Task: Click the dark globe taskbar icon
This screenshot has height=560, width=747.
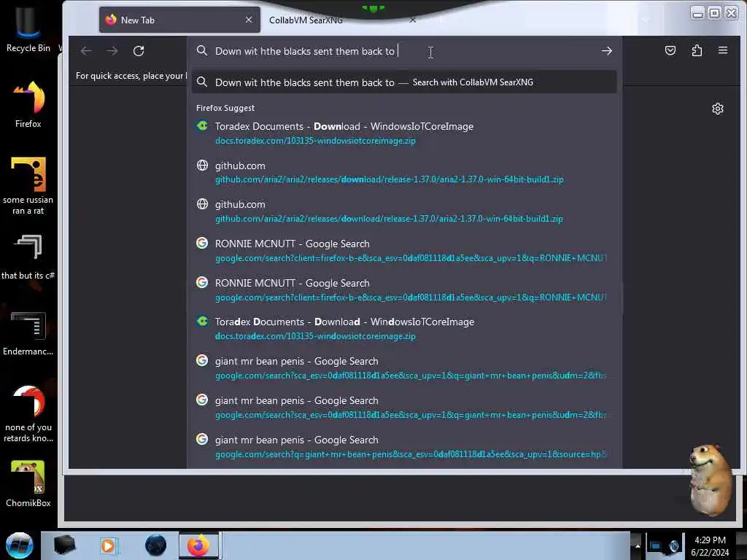Action: coord(155,545)
